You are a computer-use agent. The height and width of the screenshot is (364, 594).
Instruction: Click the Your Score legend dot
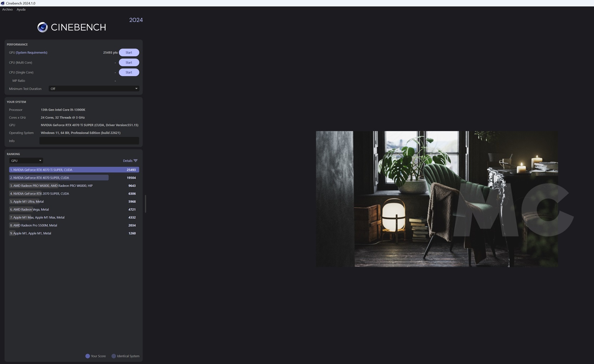(87, 356)
